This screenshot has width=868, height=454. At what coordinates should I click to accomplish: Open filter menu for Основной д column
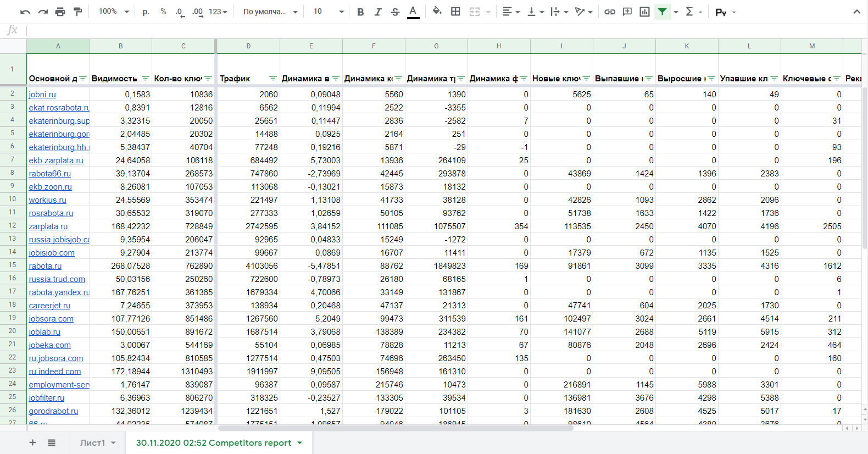pos(82,79)
